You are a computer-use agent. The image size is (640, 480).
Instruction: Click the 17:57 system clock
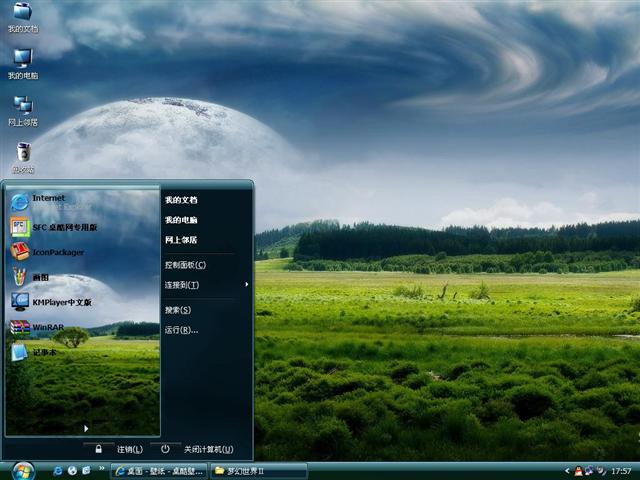(x=621, y=471)
